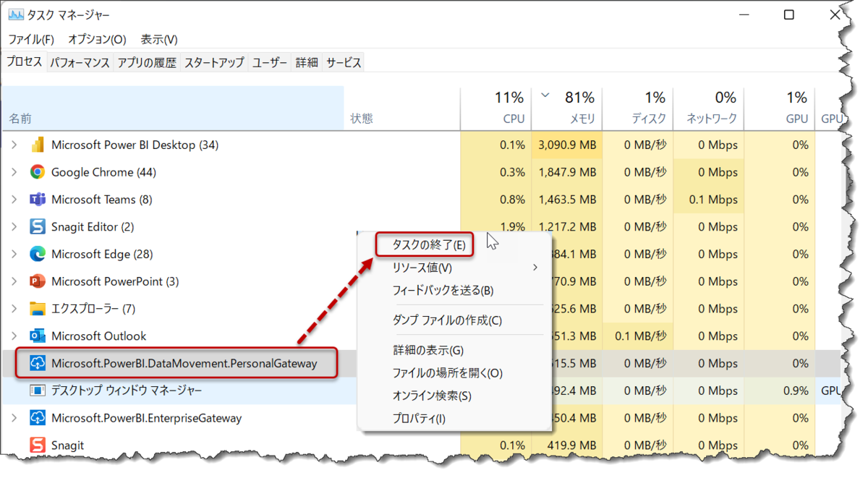This screenshot has height=478, width=868.
Task: Choose フィードバックを送る(B) menu entry
Action: click(443, 291)
